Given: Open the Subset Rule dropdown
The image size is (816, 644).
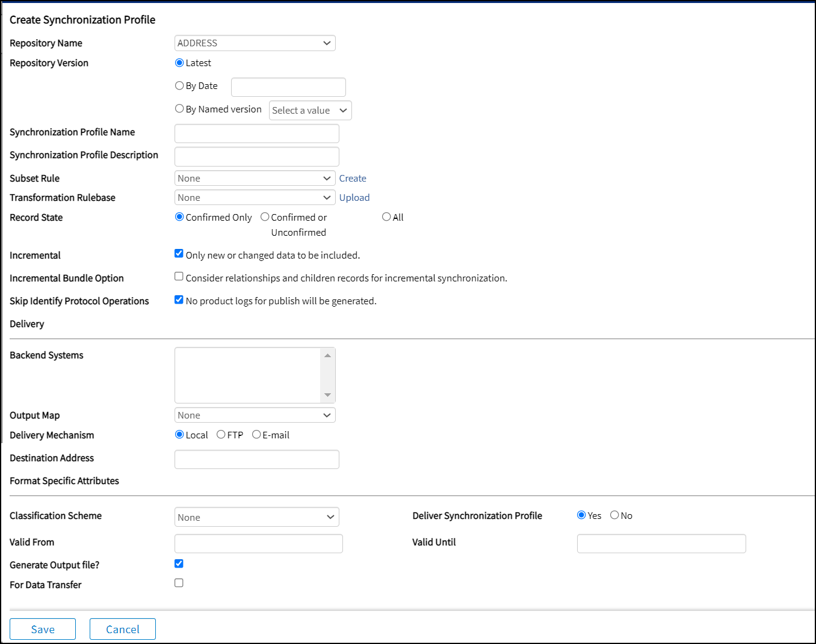Looking at the screenshot, I should (x=255, y=179).
